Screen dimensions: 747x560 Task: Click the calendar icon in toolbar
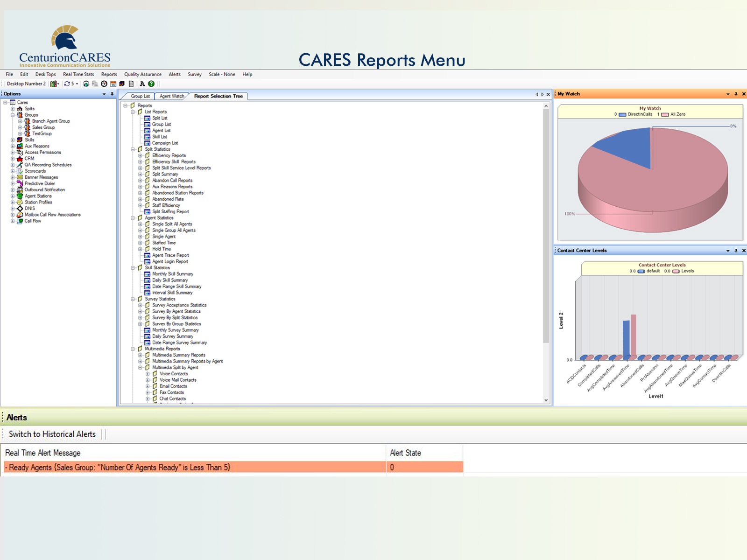click(x=113, y=84)
